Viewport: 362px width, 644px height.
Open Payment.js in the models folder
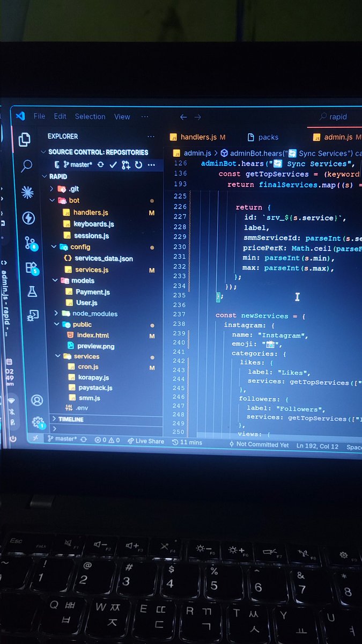93,292
